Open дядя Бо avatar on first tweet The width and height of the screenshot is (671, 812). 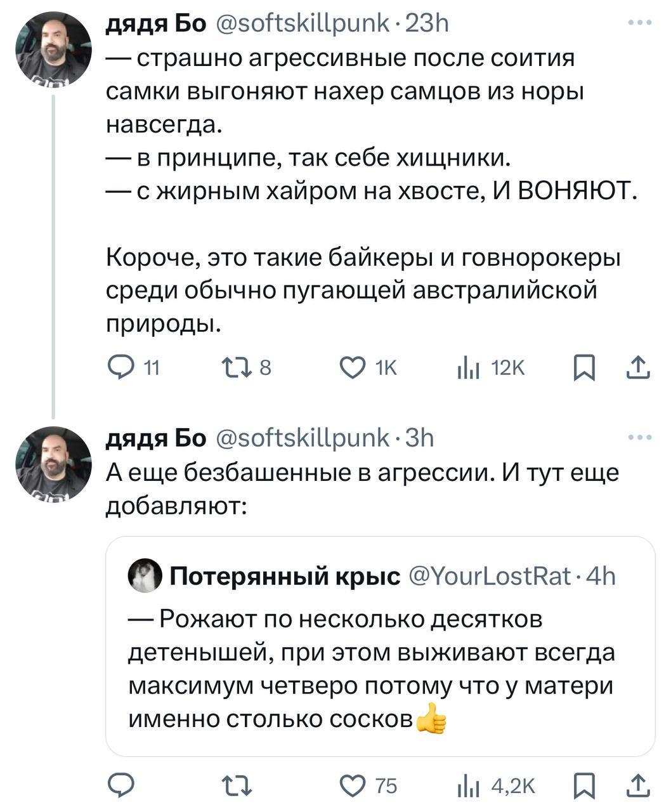pyautogui.click(x=53, y=49)
